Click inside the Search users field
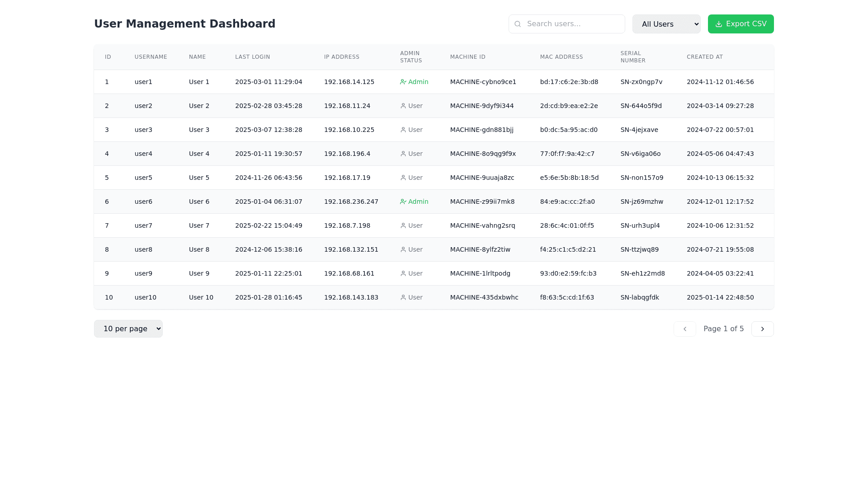Screen dimensions: 868x488 572,24
